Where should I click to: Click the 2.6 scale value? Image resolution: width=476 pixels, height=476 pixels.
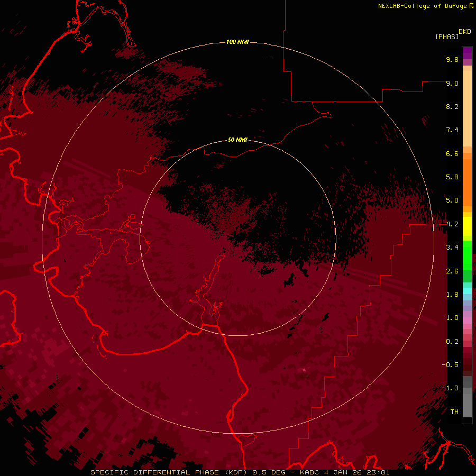click(452, 271)
